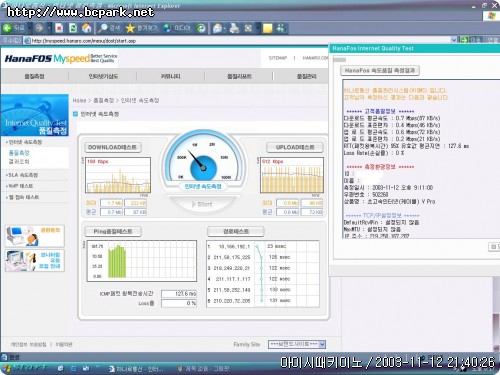Click the Windows Start button on taskbar

[x=24, y=368]
